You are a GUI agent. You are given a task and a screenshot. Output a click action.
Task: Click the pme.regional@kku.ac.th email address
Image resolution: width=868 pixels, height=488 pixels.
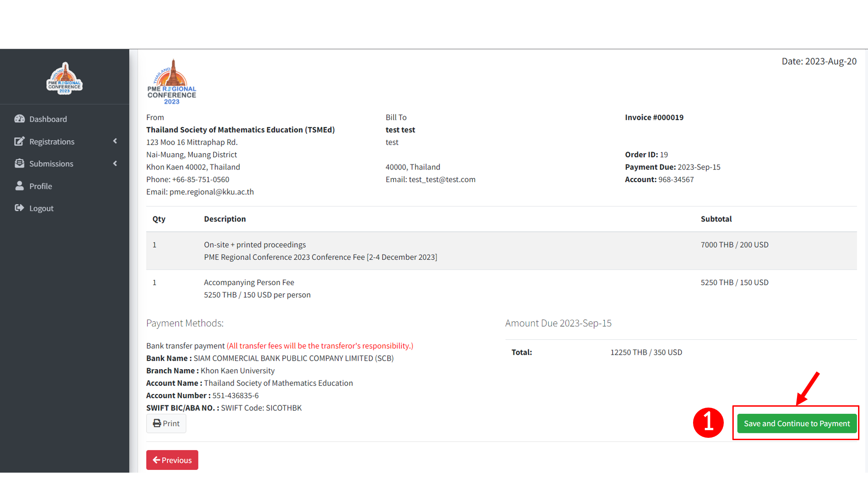tap(212, 192)
